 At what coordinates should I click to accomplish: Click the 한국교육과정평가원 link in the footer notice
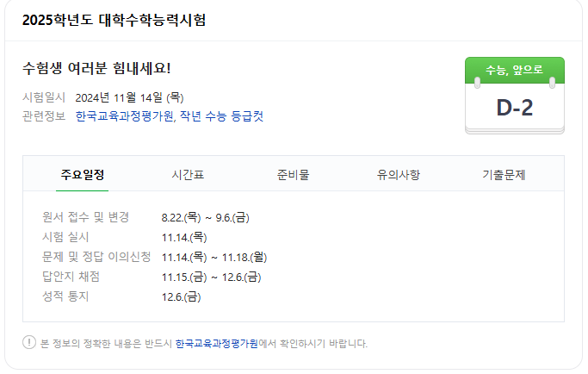tap(215, 344)
